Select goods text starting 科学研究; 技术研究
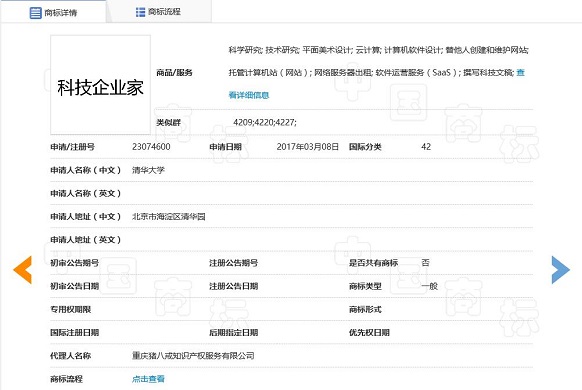 click(x=378, y=50)
